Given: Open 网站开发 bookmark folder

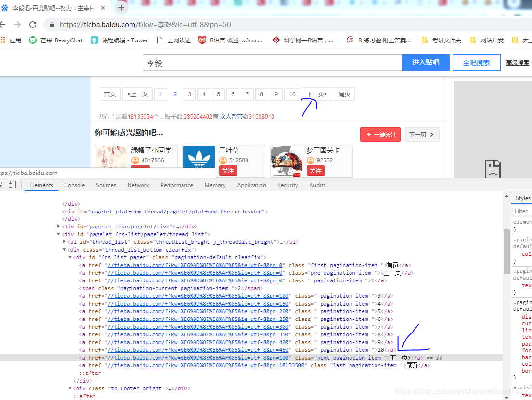Looking at the screenshot, I should [x=487, y=40].
